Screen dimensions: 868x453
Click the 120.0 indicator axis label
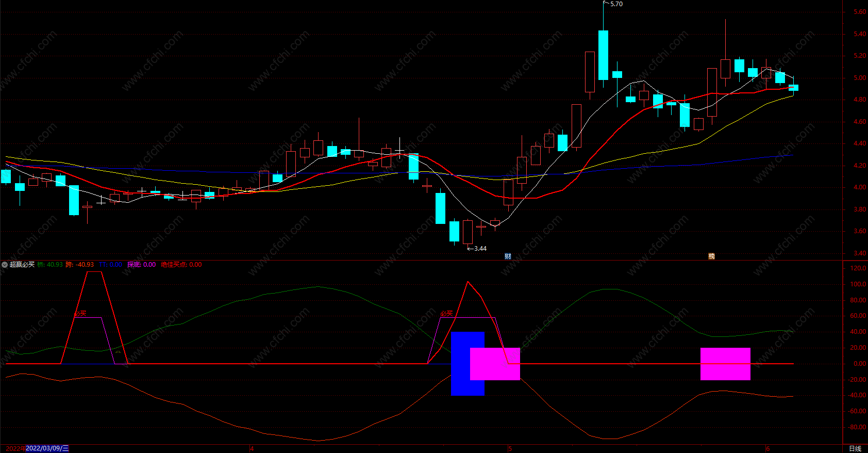(858, 268)
